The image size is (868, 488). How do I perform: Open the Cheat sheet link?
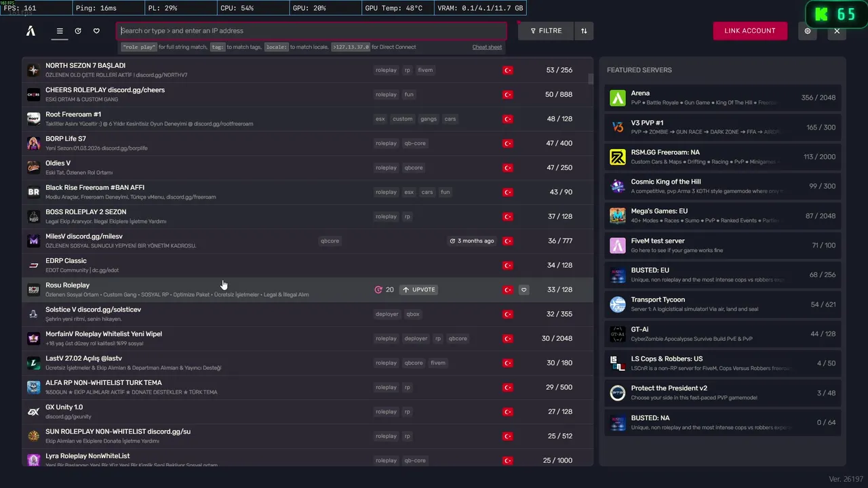(487, 47)
